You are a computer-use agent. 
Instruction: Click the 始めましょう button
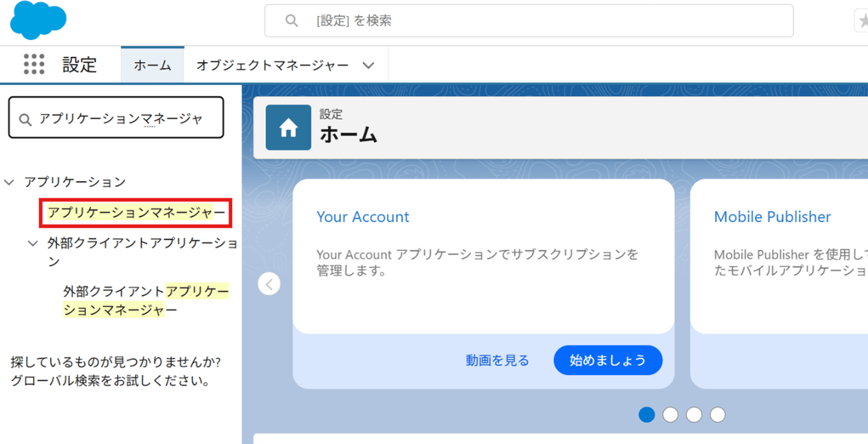[x=608, y=361]
